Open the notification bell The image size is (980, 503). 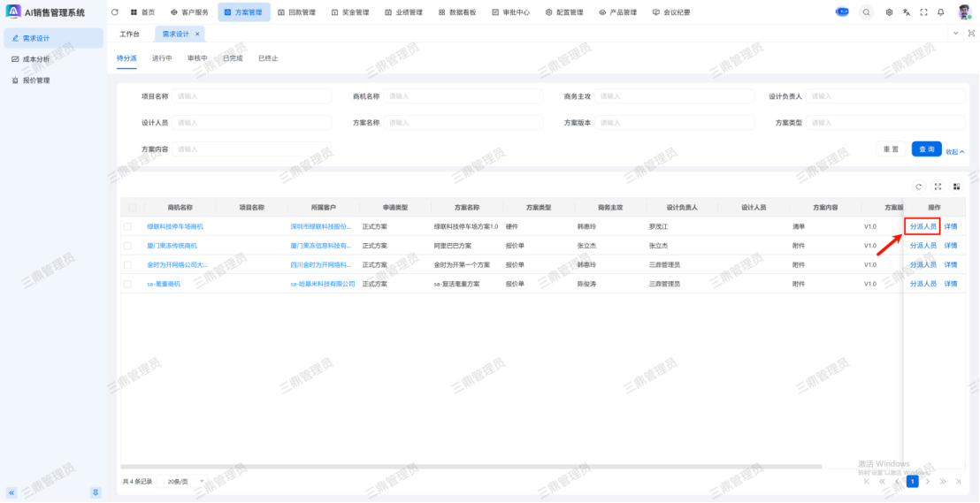[940, 12]
